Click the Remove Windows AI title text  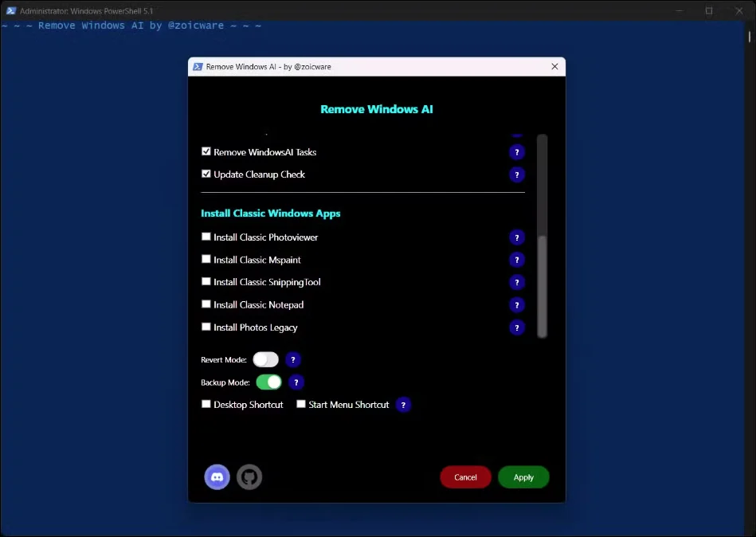[x=377, y=109]
